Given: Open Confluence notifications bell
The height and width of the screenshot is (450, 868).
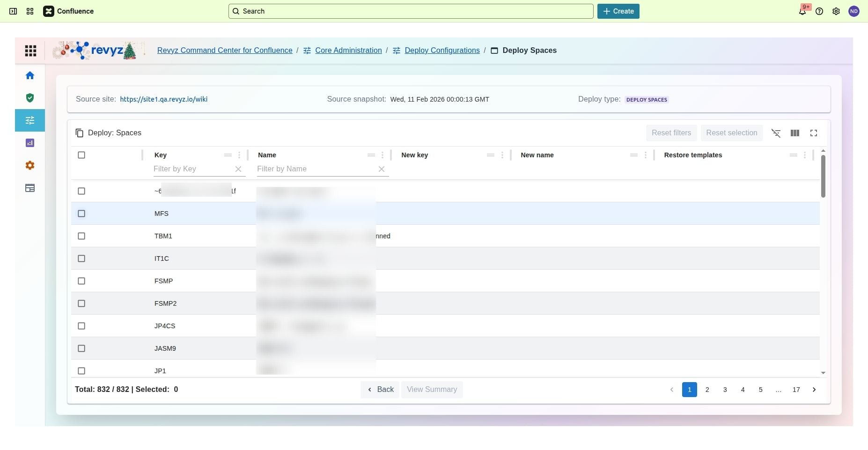Looking at the screenshot, I should pyautogui.click(x=802, y=11).
